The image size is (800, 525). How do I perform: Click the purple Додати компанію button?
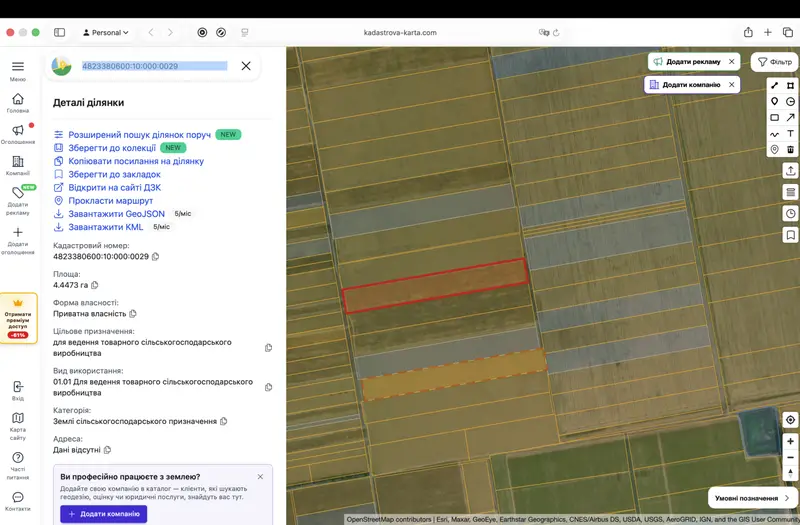click(x=104, y=514)
